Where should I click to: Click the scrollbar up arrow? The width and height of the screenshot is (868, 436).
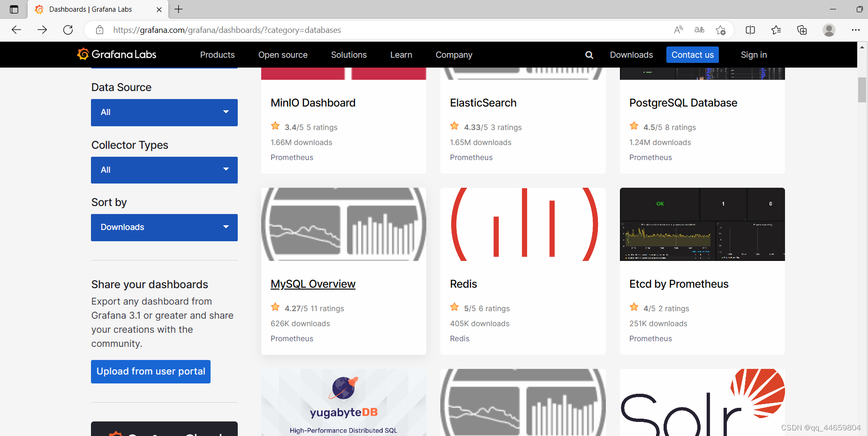862,47
